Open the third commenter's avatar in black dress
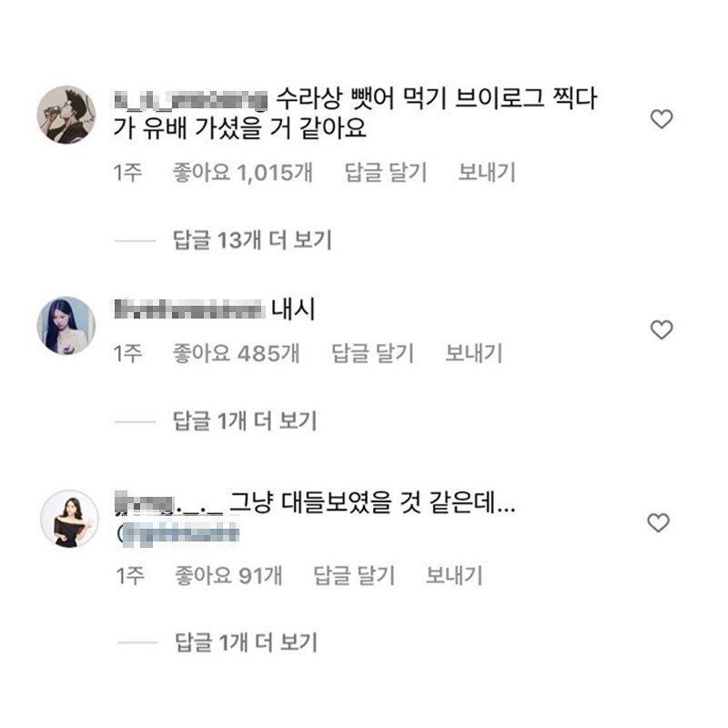Image resolution: width=728 pixels, height=728 pixels. (x=69, y=518)
